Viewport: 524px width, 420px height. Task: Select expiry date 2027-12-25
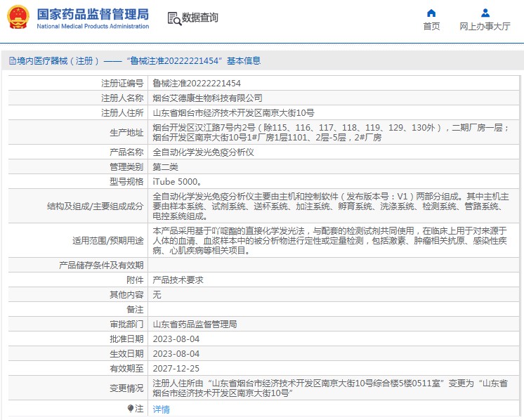(176, 368)
